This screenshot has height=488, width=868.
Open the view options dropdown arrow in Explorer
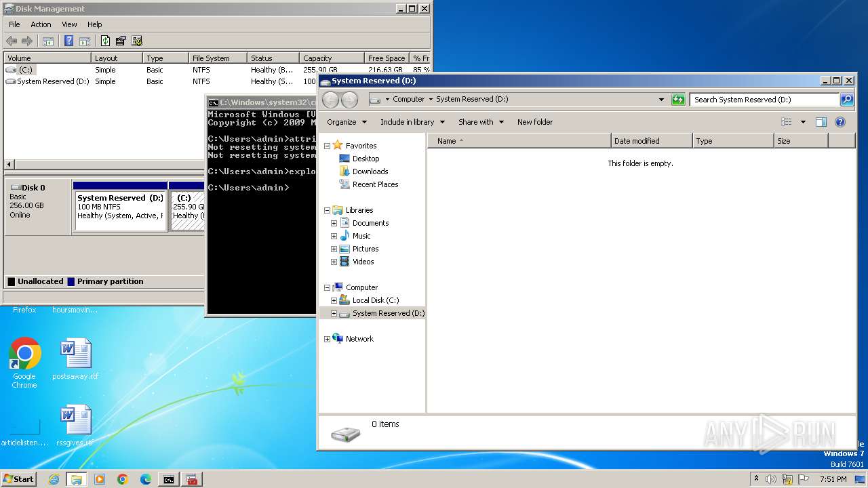tap(803, 122)
